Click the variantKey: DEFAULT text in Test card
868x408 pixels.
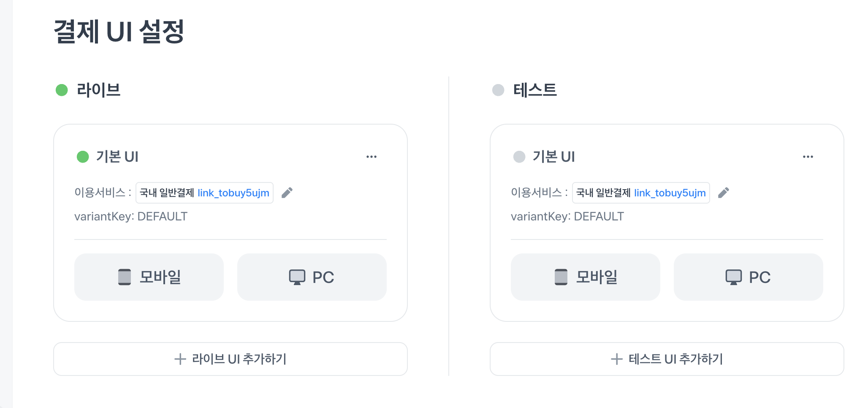567,217
